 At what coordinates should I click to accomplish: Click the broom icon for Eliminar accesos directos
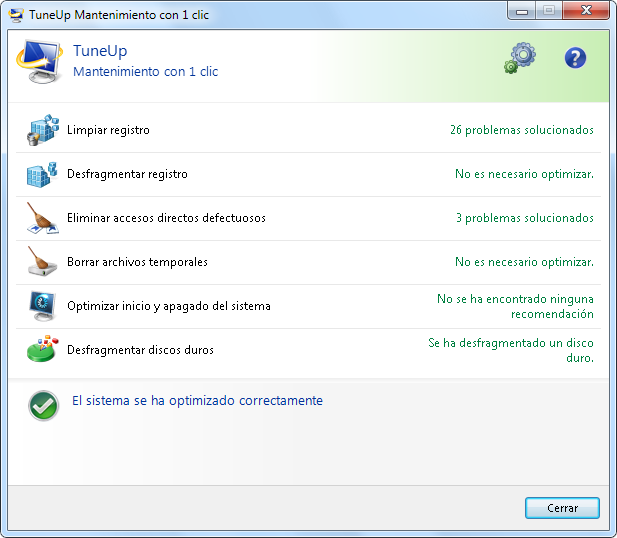pyautogui.click(x=42, y=218)
